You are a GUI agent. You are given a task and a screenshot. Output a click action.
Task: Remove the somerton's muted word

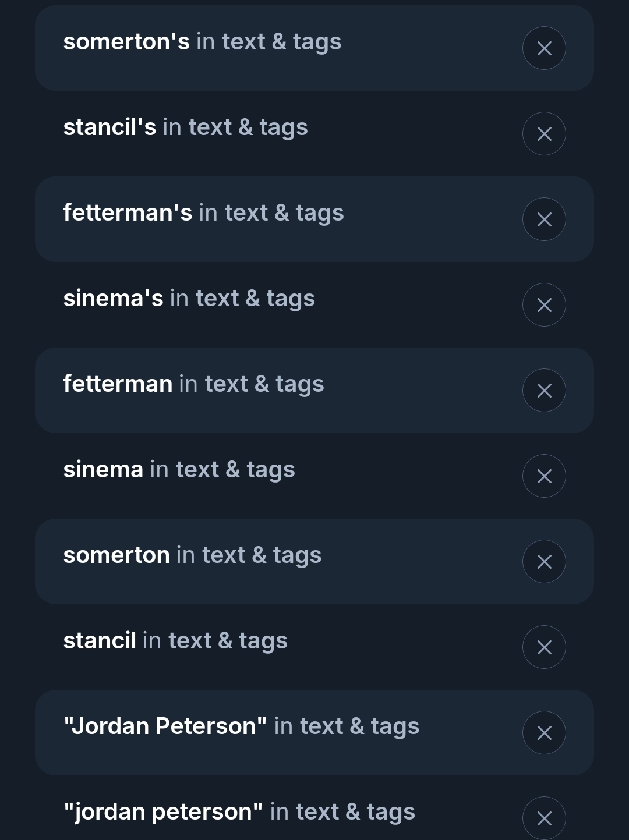point(544,48)
